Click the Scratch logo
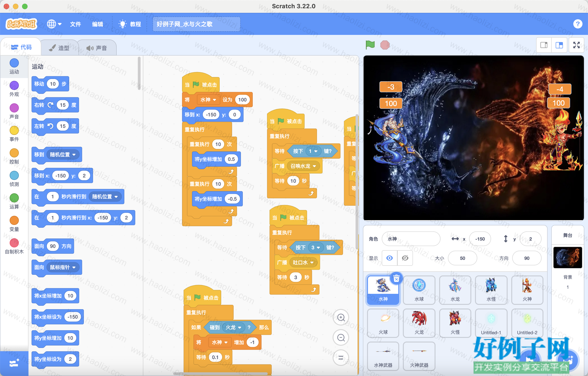The height and width of the screenshot is (376, 588). tap(22, 24)
